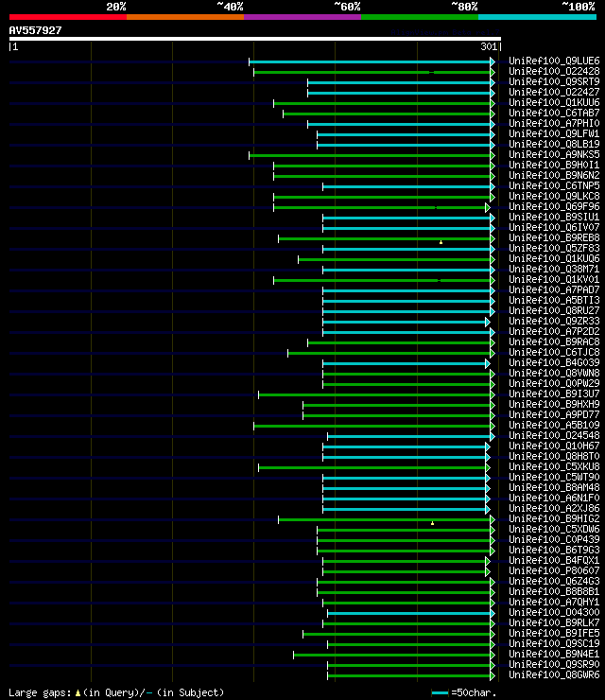The width and height of the screenshot is (605, 700).
Task: Select label UniRef100_B9REB8
Action: point(554,238)
